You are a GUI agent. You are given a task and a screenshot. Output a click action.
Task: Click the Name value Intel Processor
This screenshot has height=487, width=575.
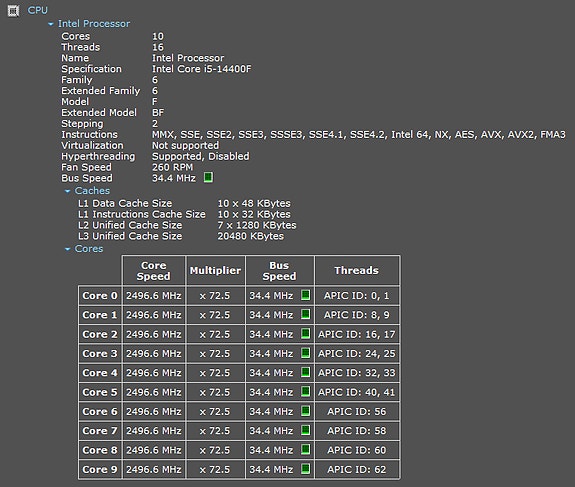pos(188,58)
